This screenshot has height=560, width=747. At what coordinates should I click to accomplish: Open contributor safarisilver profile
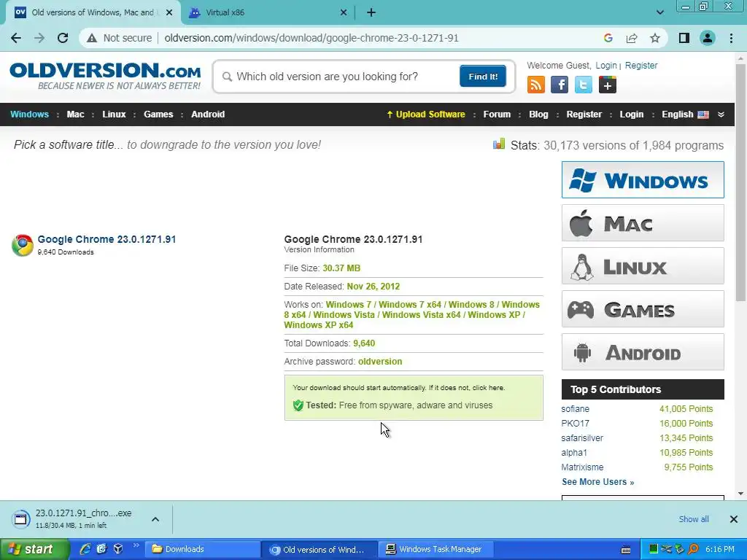tap(582, 438)
